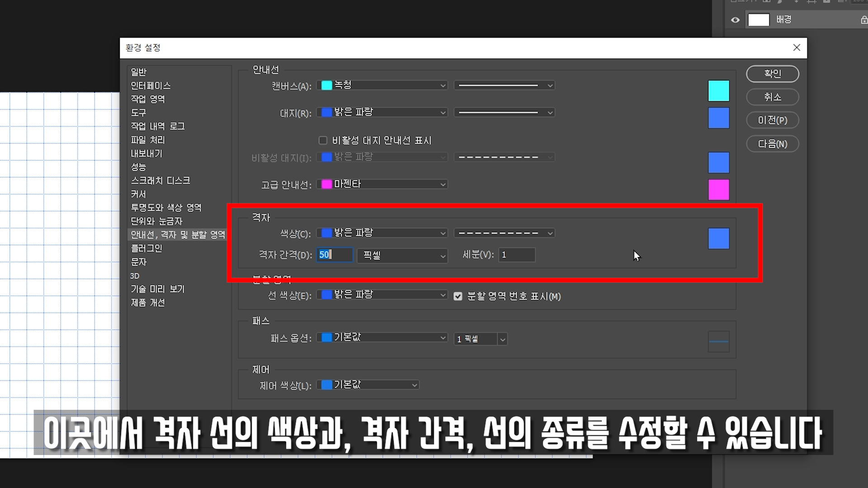Open the 캔버스 guide color dropdown
868x488 pixels.
pyautogui.click(x=382, y=85)
